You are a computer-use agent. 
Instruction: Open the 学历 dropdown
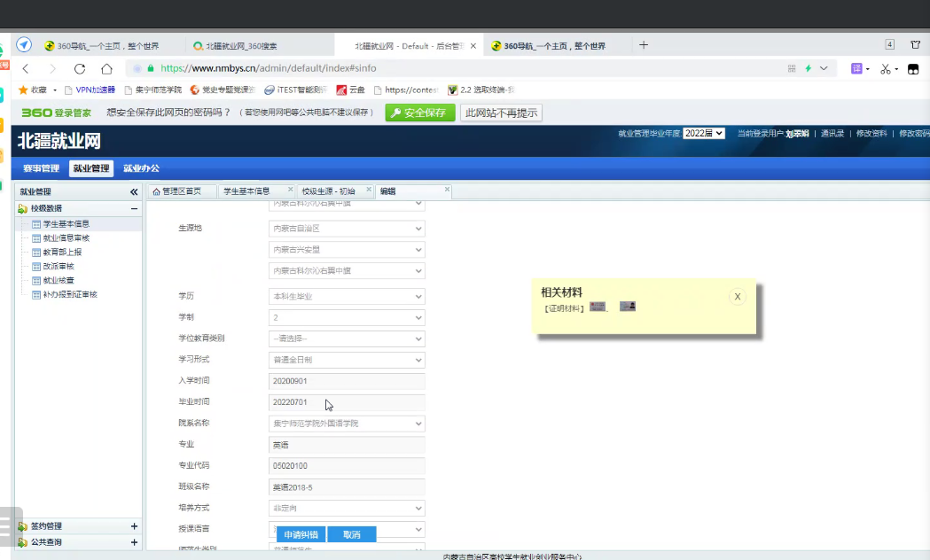tap(347, 296)
